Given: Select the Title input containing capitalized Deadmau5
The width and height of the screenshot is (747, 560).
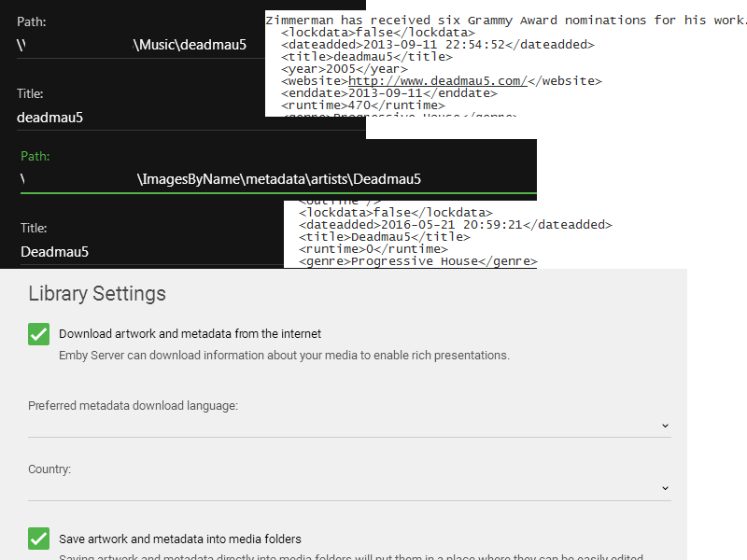Looking at the screenshot, I should [x=149, y=251].
